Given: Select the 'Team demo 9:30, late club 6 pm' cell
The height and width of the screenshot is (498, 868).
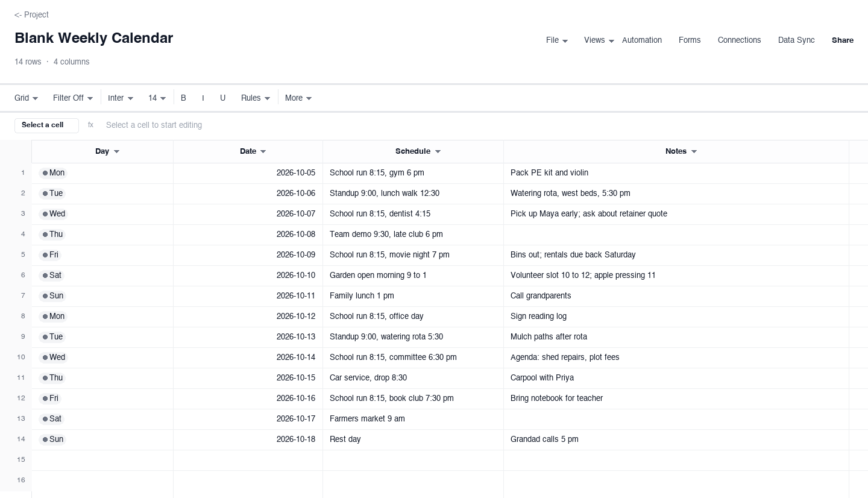Looking at the screenshot, I should (x=413, y=235).
